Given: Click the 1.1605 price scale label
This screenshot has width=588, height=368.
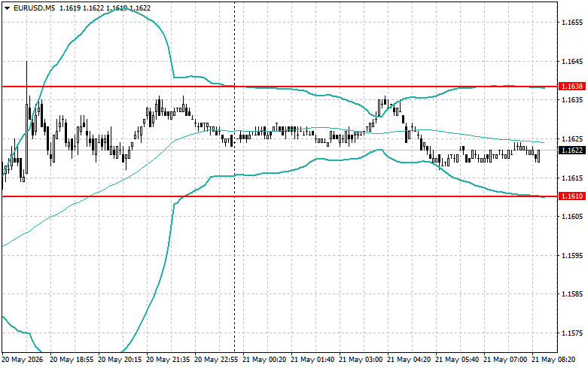Looking at the screenshot, I should (572, 217).
